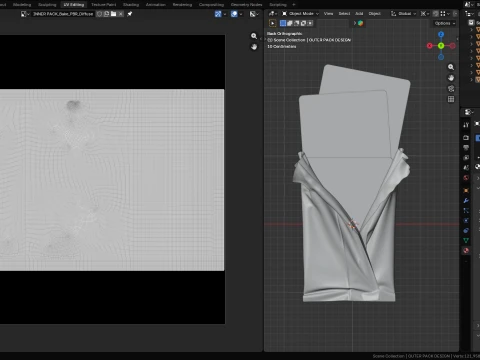This screenshot has height=360, width=480.
Task: Open the Modifiers wrench properties tab
Action: (466, 201)
